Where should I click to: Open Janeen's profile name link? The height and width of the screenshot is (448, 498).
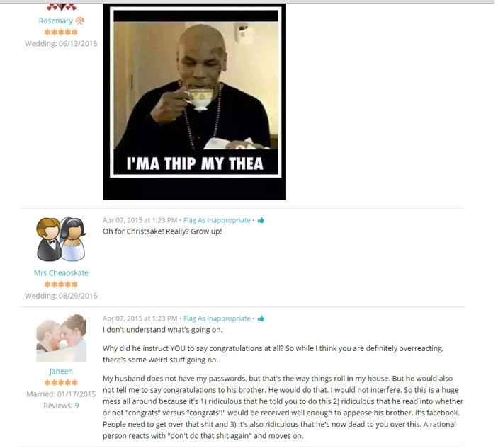tap(61, 372)
